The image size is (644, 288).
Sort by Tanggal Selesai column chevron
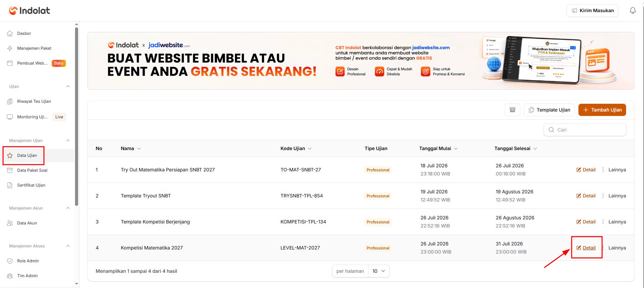[x=535, y=149]
